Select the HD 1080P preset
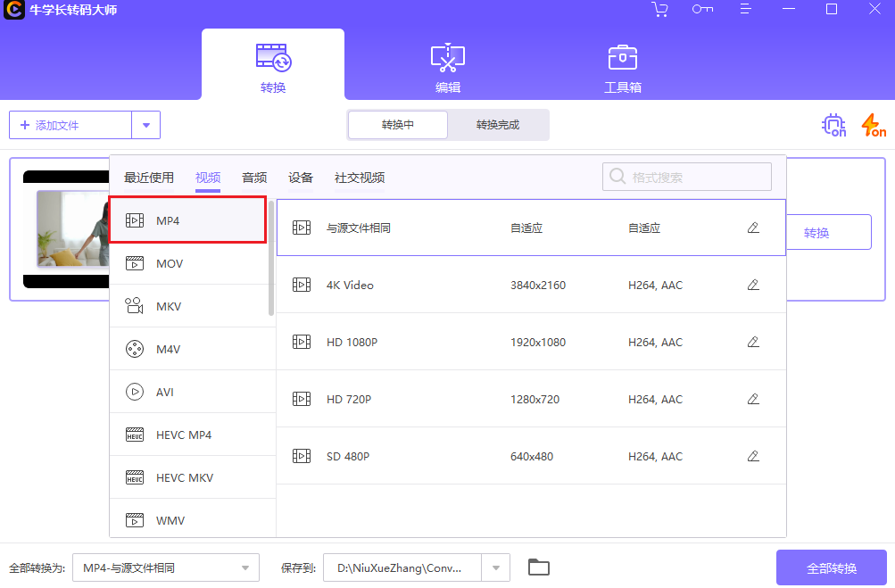 pos(531,342)
